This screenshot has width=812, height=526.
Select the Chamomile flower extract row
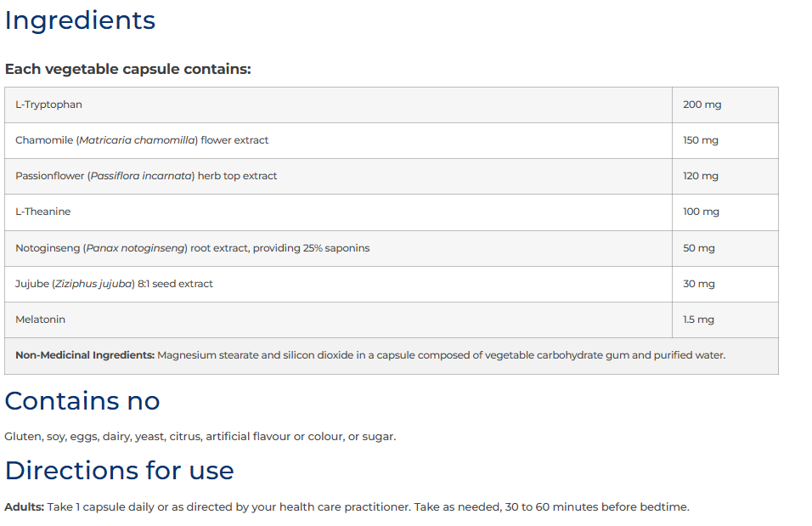click(391, 140)
